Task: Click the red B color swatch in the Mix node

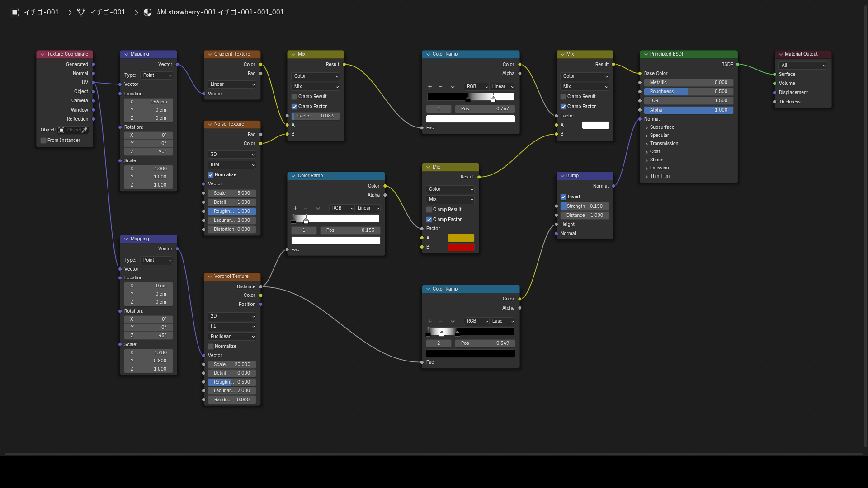Action: [x=461, y=247]
